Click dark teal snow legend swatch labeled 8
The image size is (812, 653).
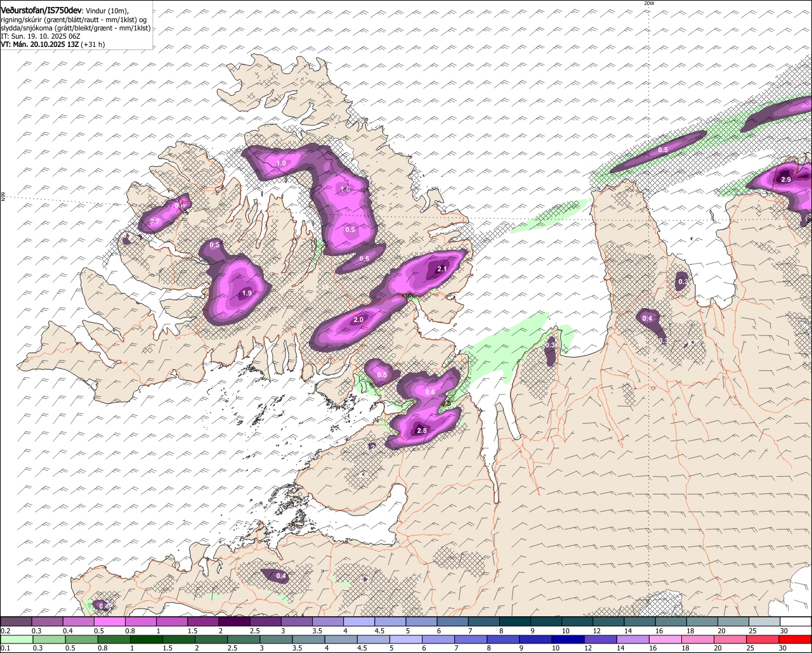tap(515, 621)
